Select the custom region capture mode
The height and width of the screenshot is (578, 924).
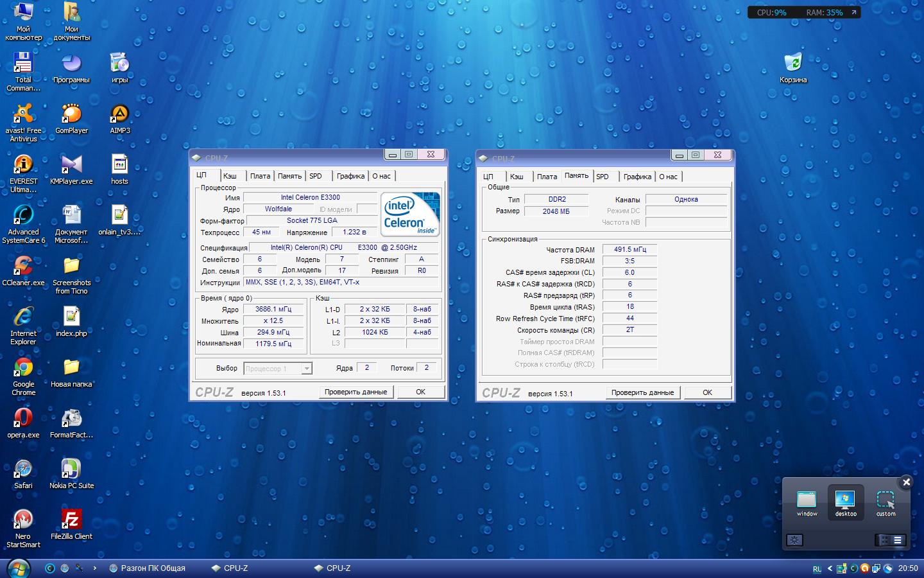click(x=886, y=503)
